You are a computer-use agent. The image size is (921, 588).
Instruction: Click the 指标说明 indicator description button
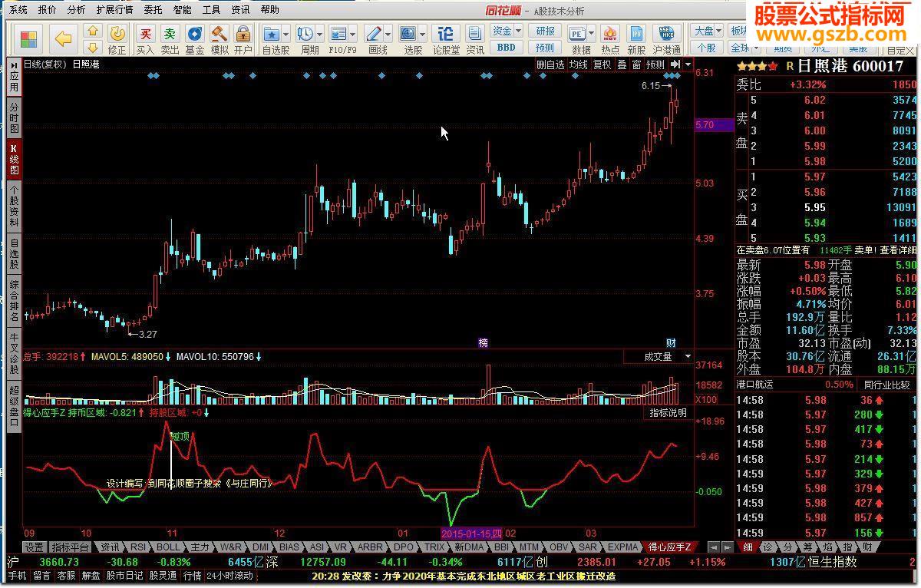tap(668, 413)
